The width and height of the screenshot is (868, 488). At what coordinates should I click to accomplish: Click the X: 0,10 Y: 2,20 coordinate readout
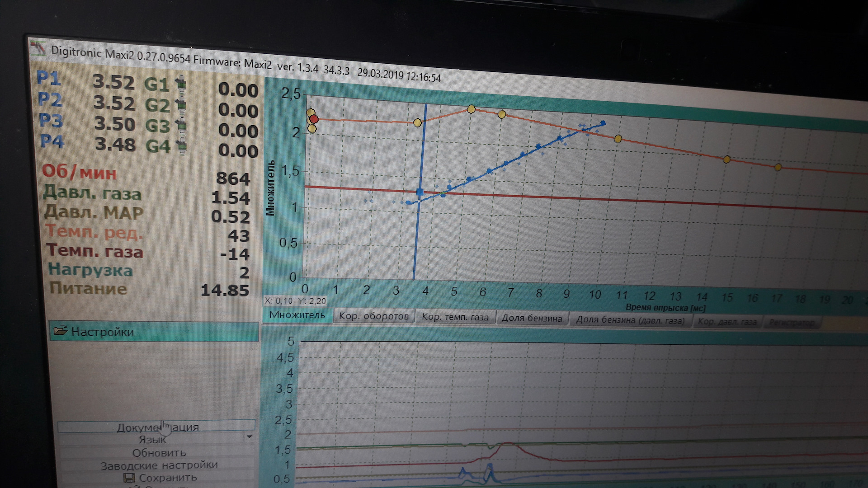295,301
